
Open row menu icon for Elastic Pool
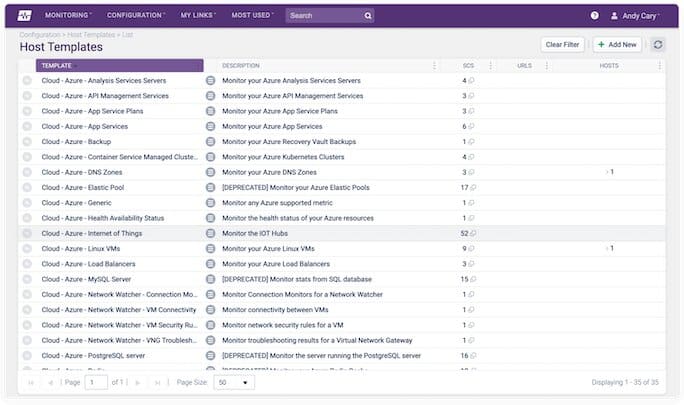click(x=210, y=187)
